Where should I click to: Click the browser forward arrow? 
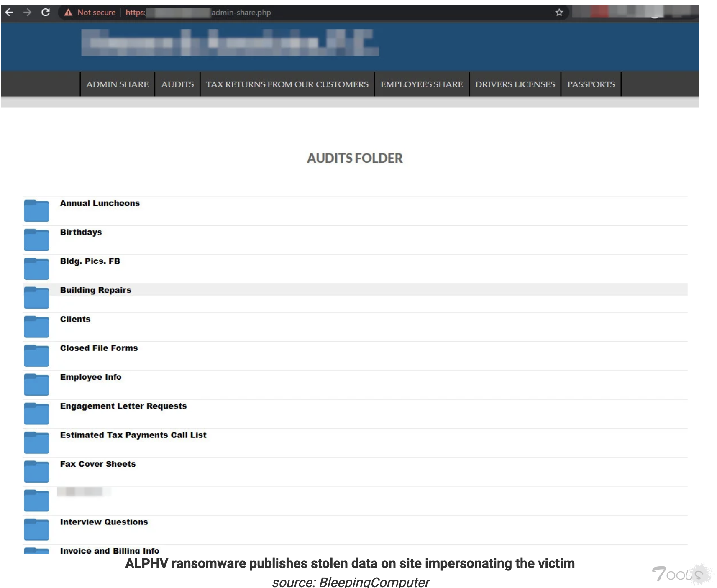pos(28,13)
